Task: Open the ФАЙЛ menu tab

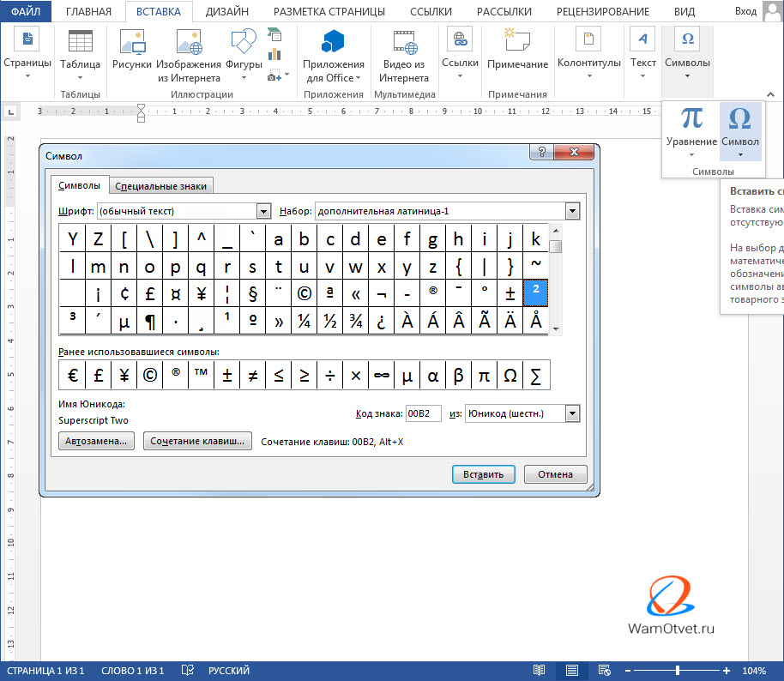Action: tap(26, 11)
